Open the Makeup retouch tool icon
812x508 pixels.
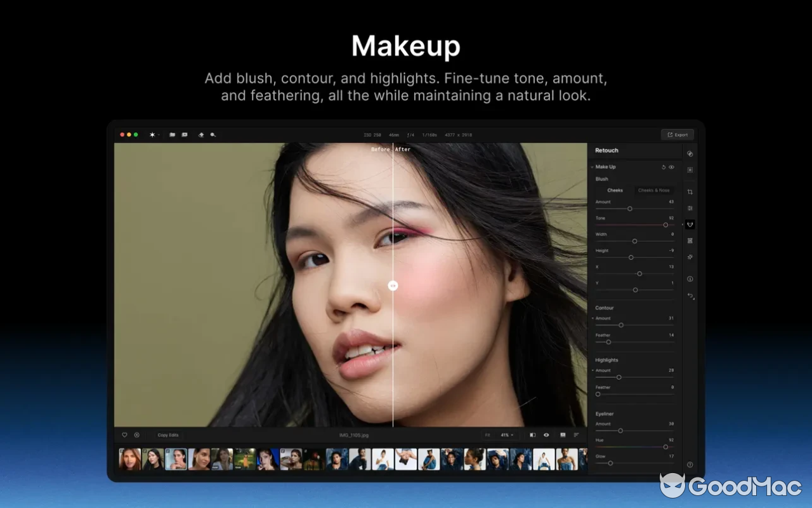690,224
